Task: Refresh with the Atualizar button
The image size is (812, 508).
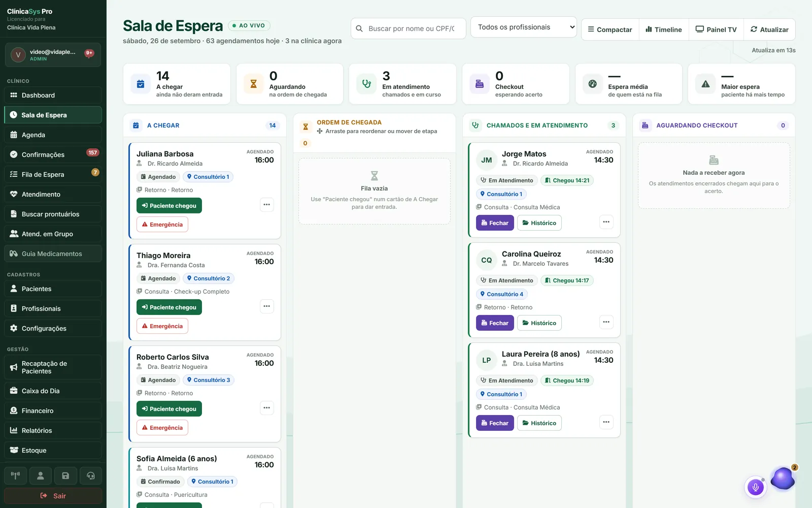Action: [x=769, y=29]
